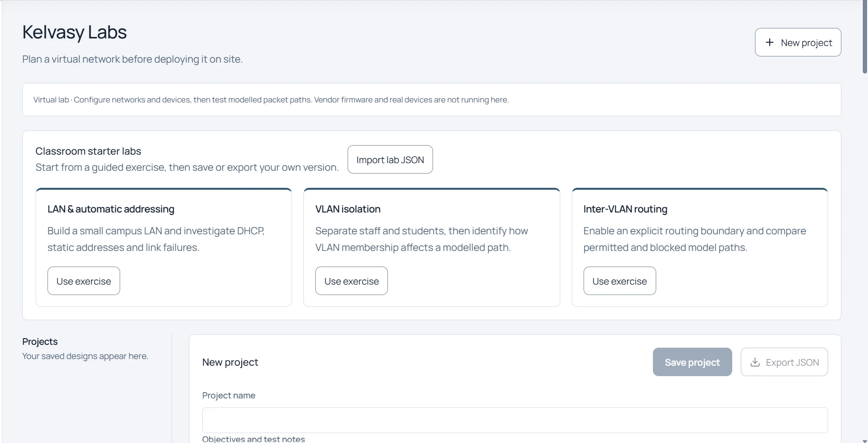The image size is (868, 443).
Task: Click 'Plan a virtual network before deploying' subtitle
Action: click(x=132, y=59)
